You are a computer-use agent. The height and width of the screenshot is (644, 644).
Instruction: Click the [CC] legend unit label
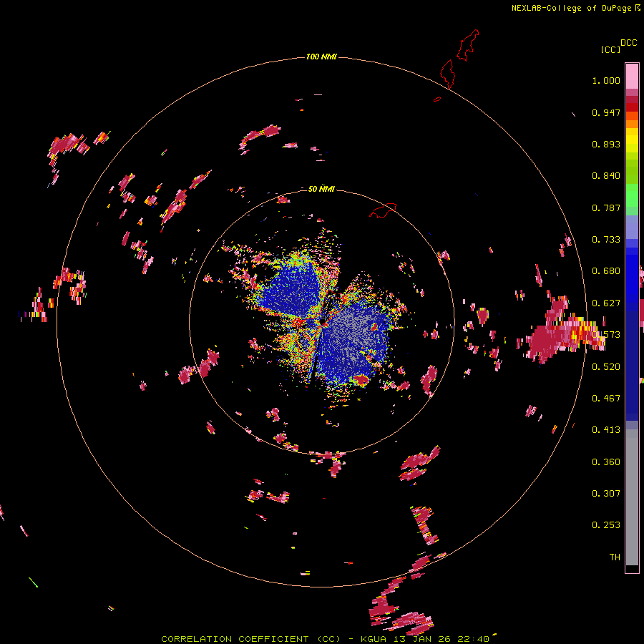[x=610, y=49]
